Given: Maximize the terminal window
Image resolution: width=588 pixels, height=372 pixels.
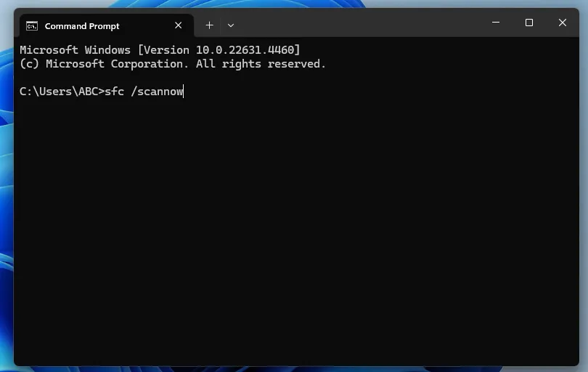Looking at the screenshot, I should (528, 23).
